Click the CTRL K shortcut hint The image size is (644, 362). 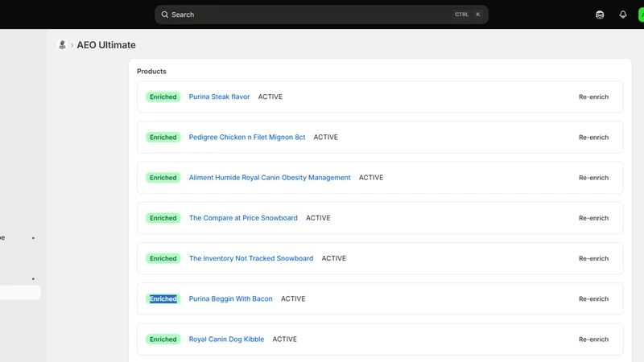[468, 14]
